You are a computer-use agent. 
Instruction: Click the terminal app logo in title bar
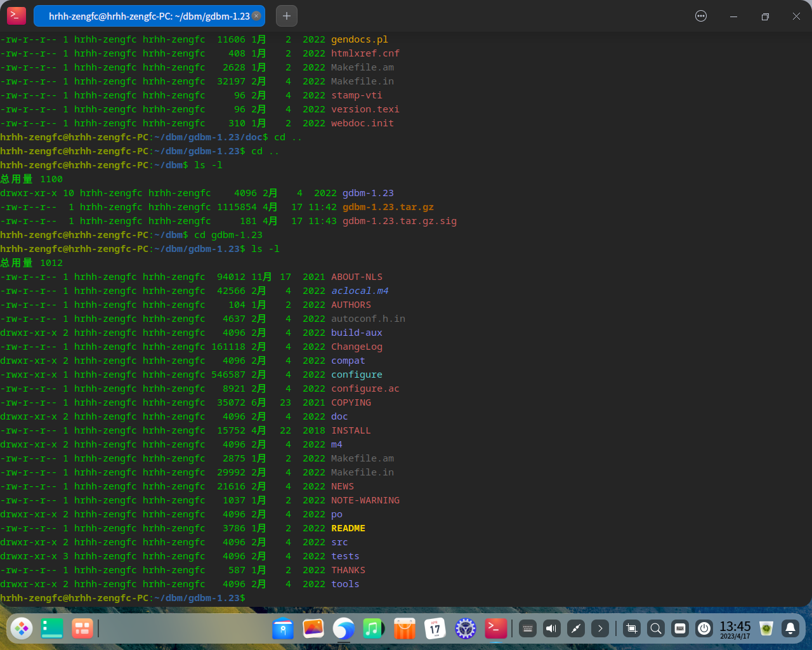click(x=16, y=16)
